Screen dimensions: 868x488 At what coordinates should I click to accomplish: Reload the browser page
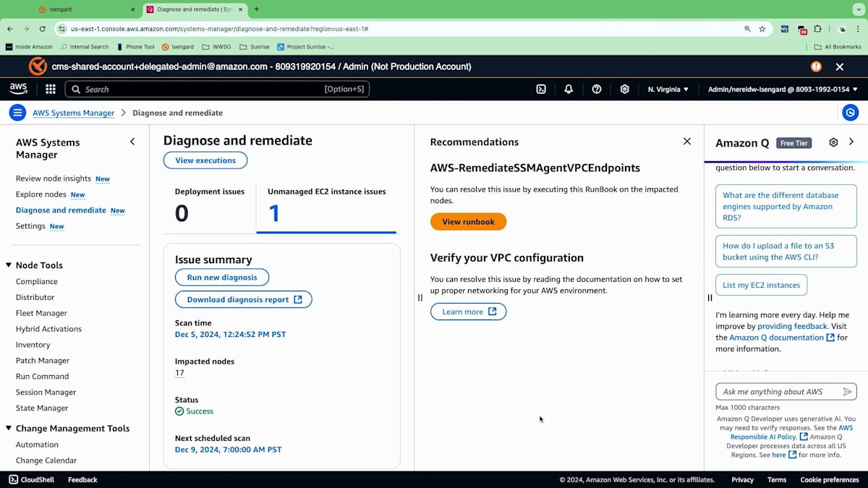tap(43, 29)
